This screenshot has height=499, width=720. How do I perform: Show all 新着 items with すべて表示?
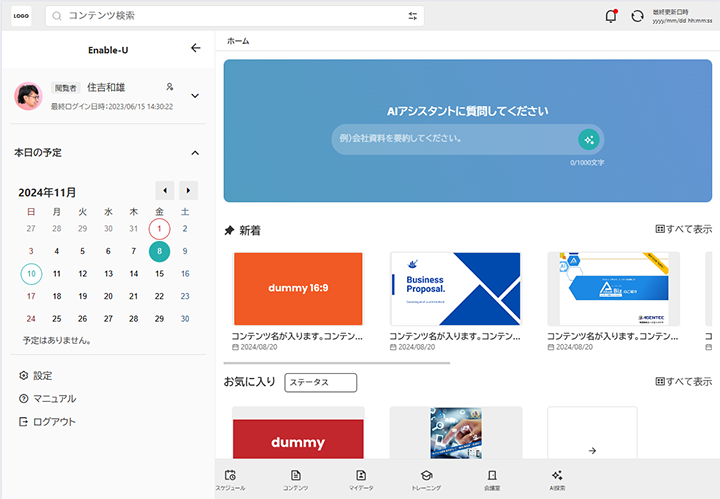click(x=683, y=229)
